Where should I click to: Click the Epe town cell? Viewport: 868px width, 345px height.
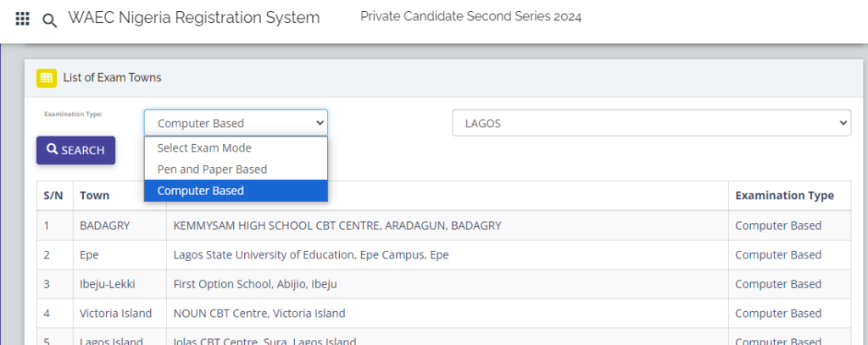(x=90, y=255)
